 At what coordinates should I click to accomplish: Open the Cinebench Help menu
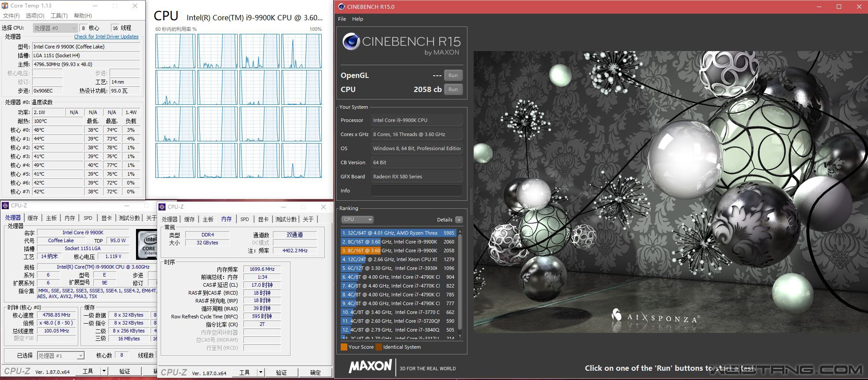[x=358, y=19]
